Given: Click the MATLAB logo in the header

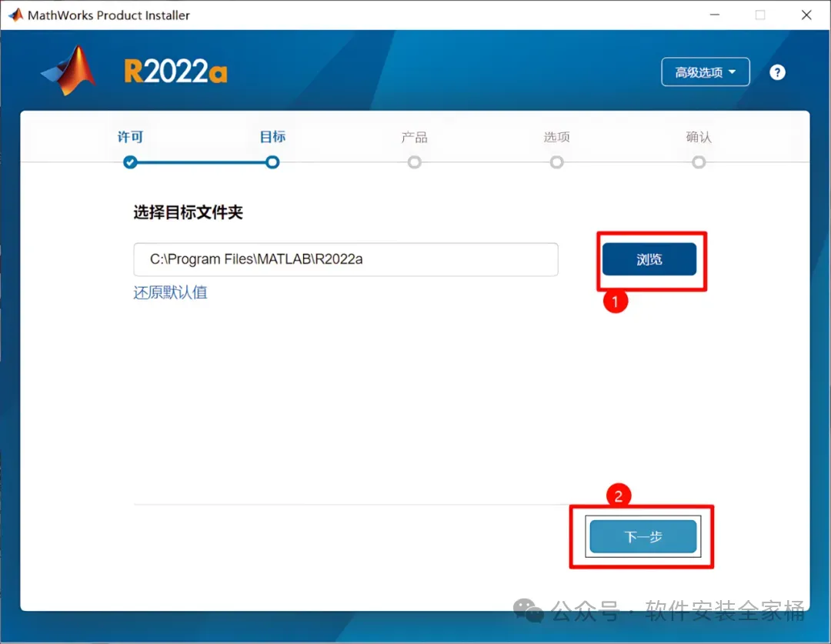Looking at the screenshot, I should point(69,71).
